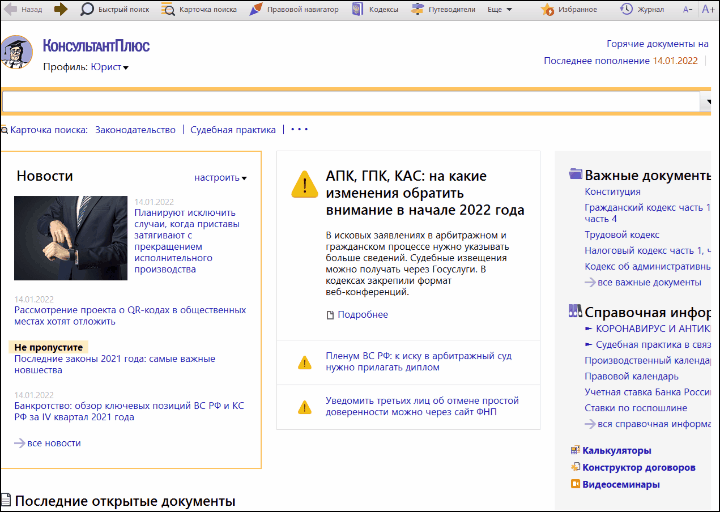Image resolution: width=720 pixels, height=512 pixels.
Task: Open Уведомить третьих лиц доверенности article
Action: 422,406
